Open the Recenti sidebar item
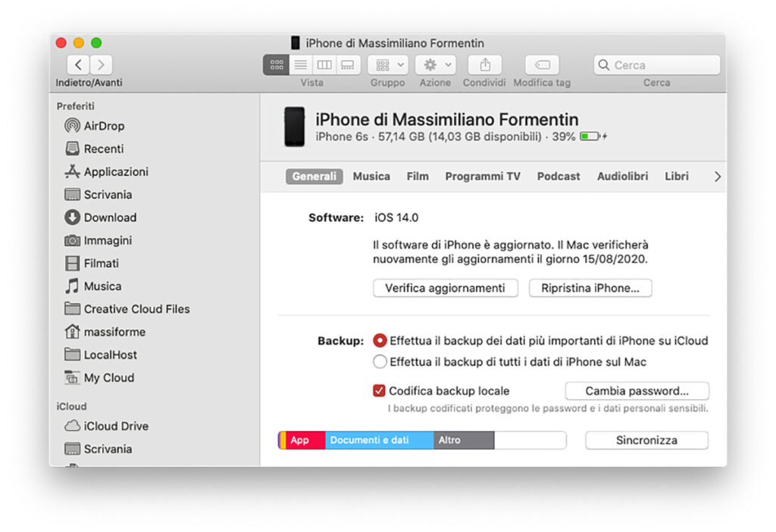The height and width of the screenshot is (532, 776). pos(94,149)
